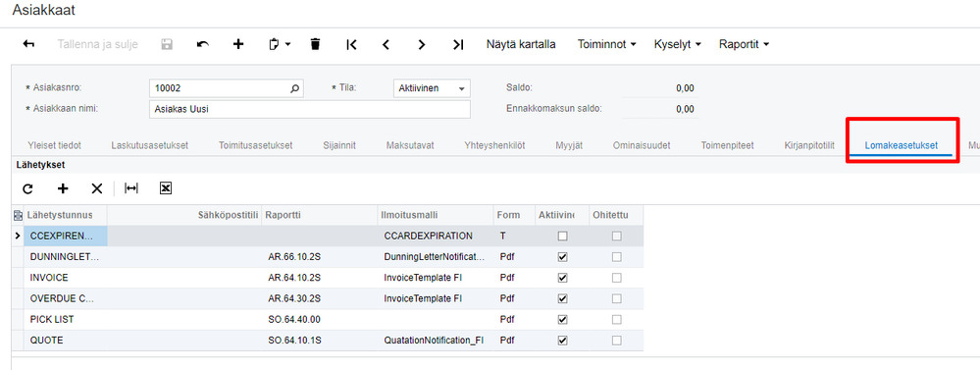Toggle Ohitettu checkbox for CCEXPIREN row

click(617, 237)
